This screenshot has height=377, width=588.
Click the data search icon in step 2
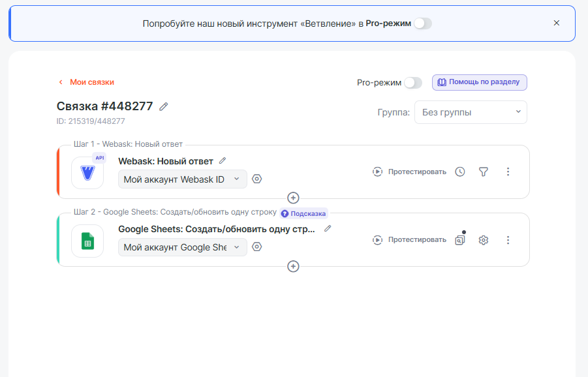[x=460, y=240]
